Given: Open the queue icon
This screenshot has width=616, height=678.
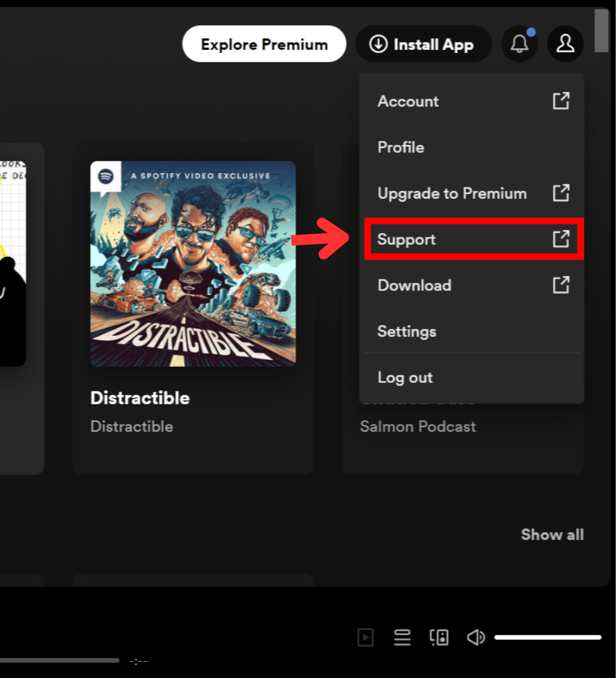Looking at the screenshot, I should pos(402,637).
